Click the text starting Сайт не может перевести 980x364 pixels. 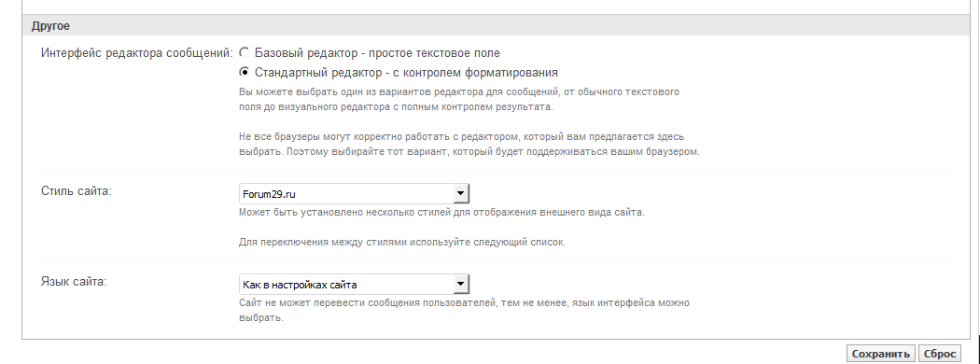pyautogui.click(x=465, y=310)
